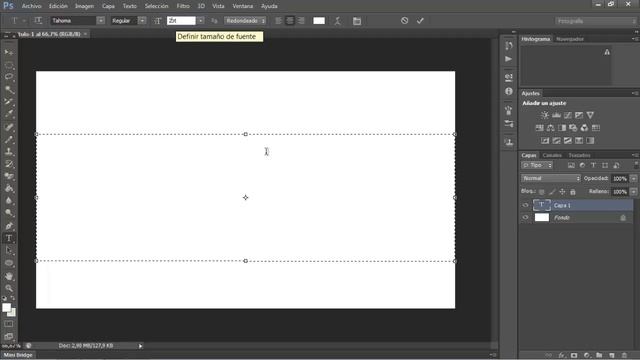Viewport: 640px width, 360px height.
Task: Toggle lock image pixels
Action: 552,192
